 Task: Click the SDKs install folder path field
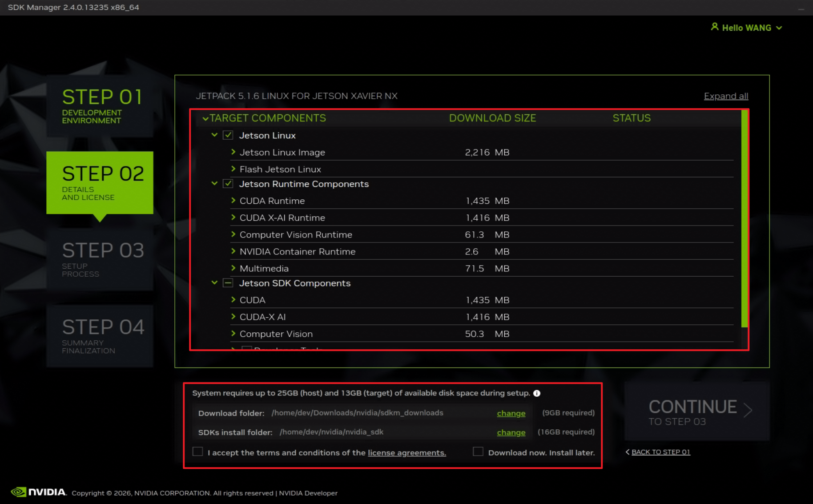(331, 432)
